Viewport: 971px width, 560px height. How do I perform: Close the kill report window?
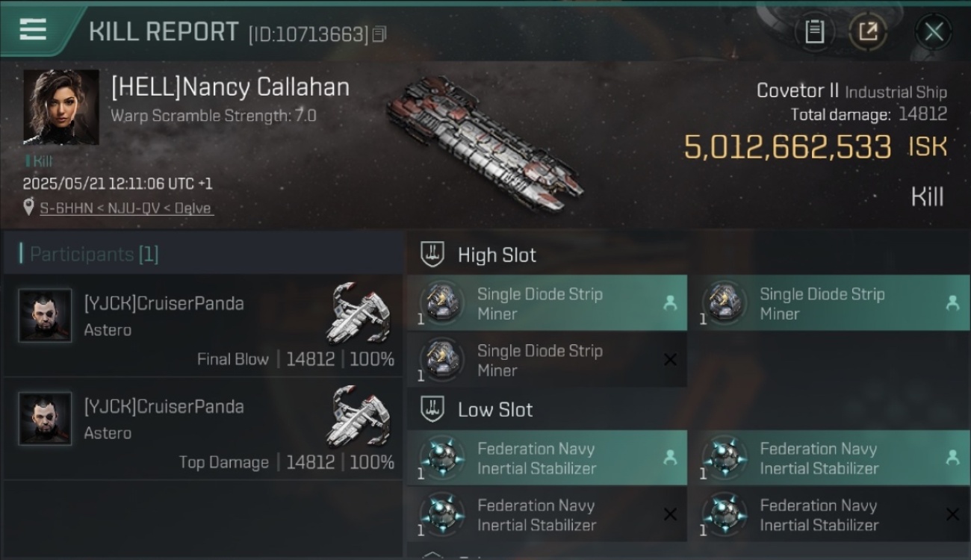(x=934, y=31)
